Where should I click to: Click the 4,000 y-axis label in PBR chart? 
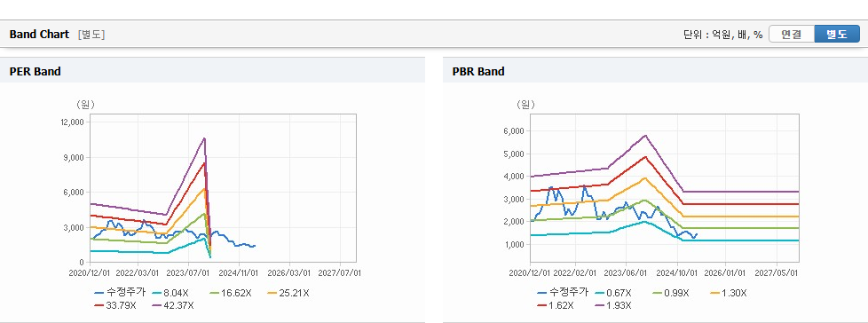pos(515,177)
